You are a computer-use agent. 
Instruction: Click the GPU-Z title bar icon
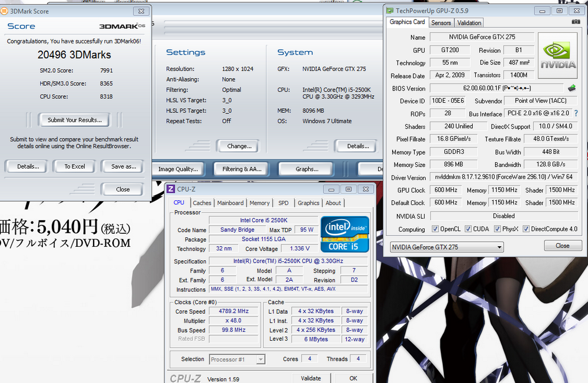[390, 11]
